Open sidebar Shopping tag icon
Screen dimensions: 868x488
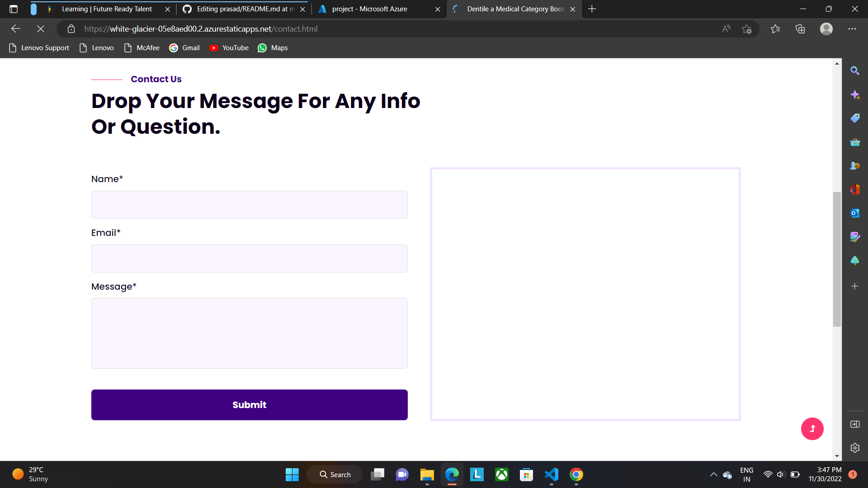(854, 118)
